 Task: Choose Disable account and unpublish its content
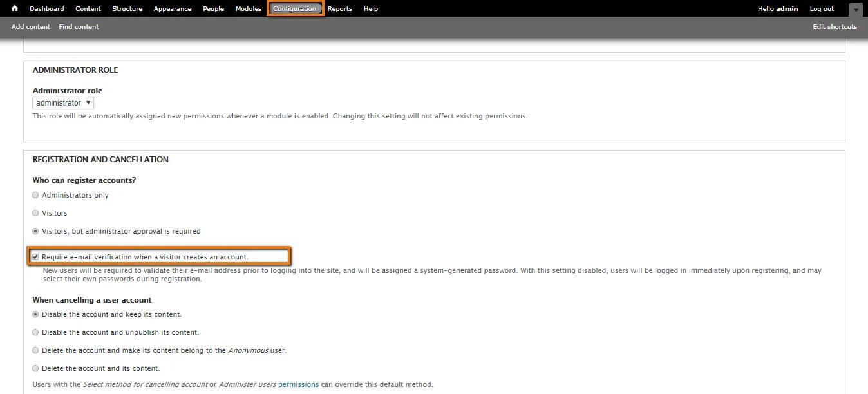pyautogui.click(x=35, y=332)
